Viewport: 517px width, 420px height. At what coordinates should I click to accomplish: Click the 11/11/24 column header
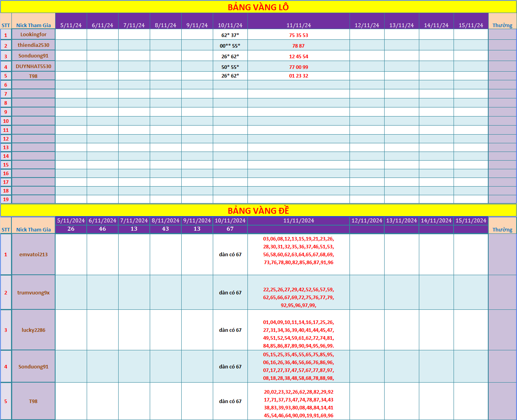(299, 21)
